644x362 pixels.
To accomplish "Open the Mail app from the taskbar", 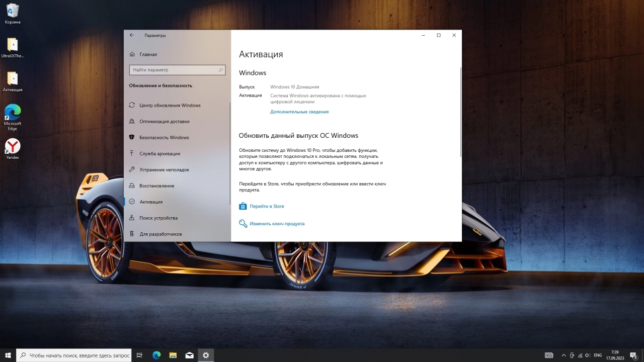I will pyautogui.click(x=189, y=355).
